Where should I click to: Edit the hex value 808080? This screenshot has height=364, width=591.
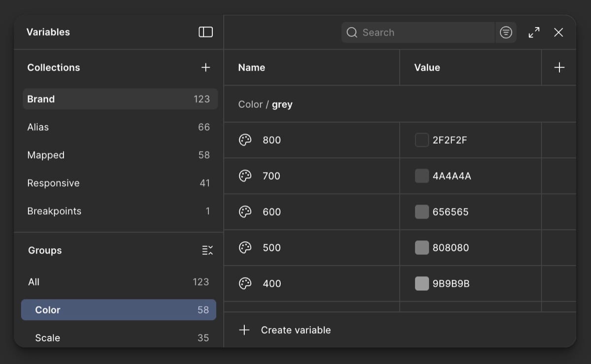click(x=451, y=247)
